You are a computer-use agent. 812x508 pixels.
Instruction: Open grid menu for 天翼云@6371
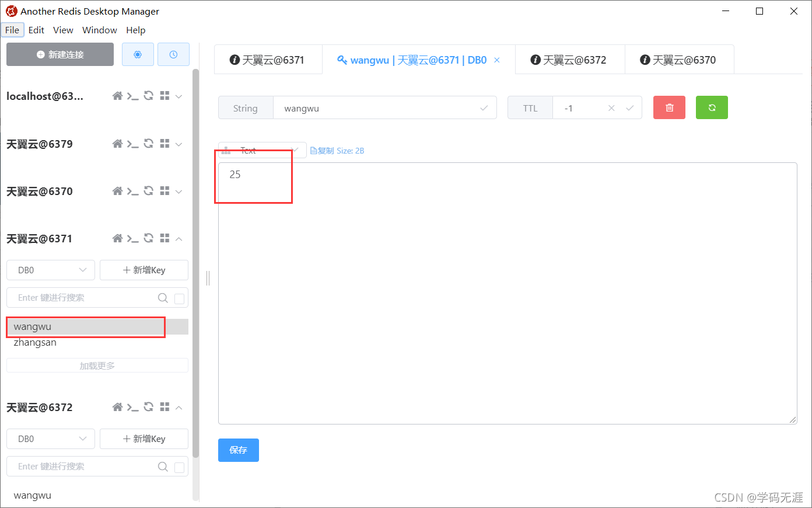click(164, 238)
